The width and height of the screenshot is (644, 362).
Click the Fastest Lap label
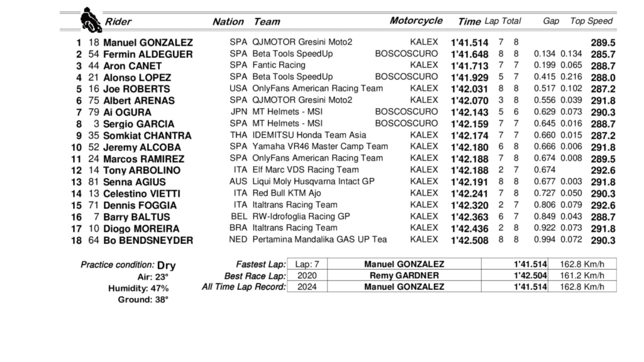pos(260,265)
